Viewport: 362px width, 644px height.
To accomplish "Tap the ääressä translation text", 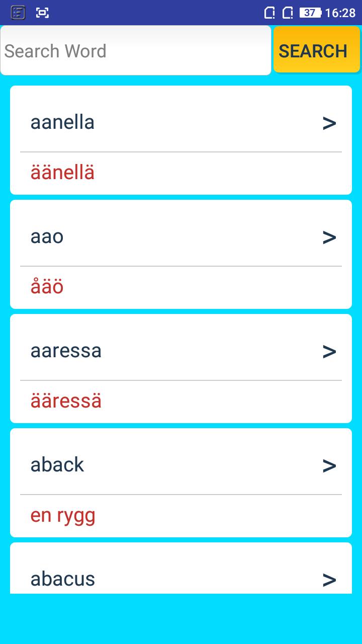I will [66, 401].
